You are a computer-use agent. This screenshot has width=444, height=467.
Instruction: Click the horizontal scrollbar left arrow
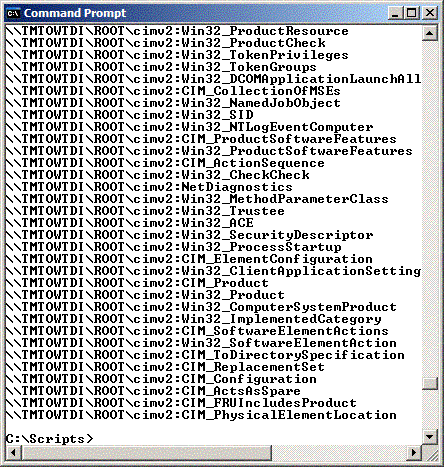13,453
